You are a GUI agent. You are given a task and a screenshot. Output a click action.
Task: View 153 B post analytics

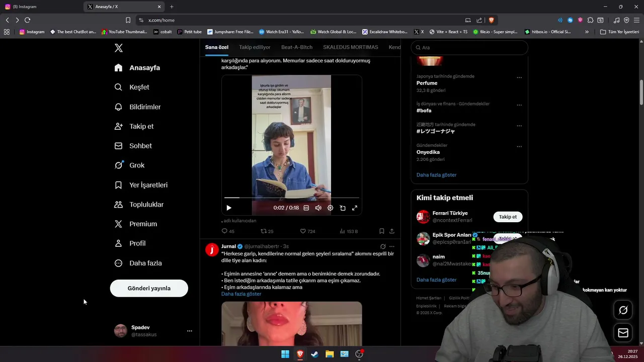pyautogui.click(x=349, y=231)
